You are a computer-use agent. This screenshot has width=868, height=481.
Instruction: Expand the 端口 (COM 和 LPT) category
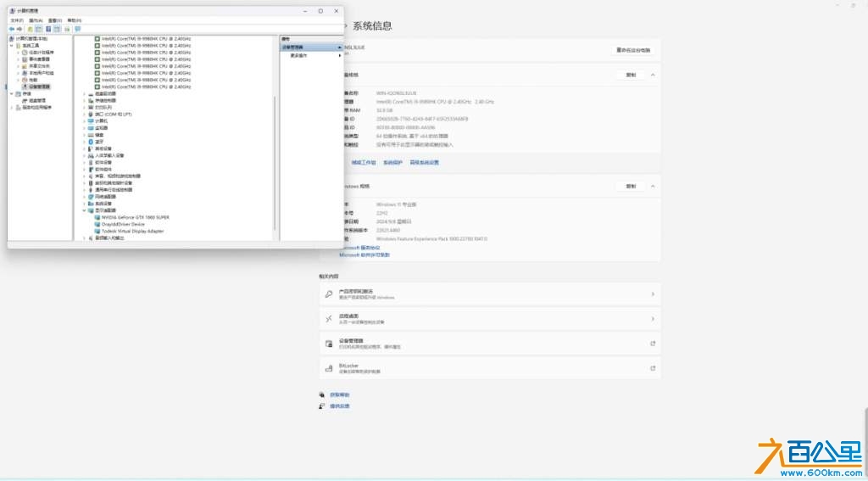point(84,115)
